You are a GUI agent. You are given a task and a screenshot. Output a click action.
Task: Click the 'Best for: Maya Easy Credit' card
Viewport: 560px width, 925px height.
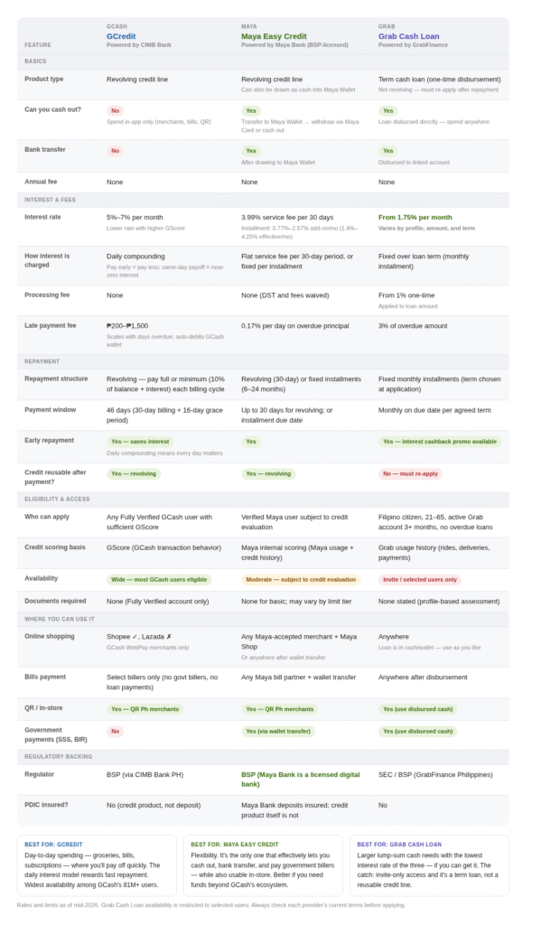[x=263, y=865]
